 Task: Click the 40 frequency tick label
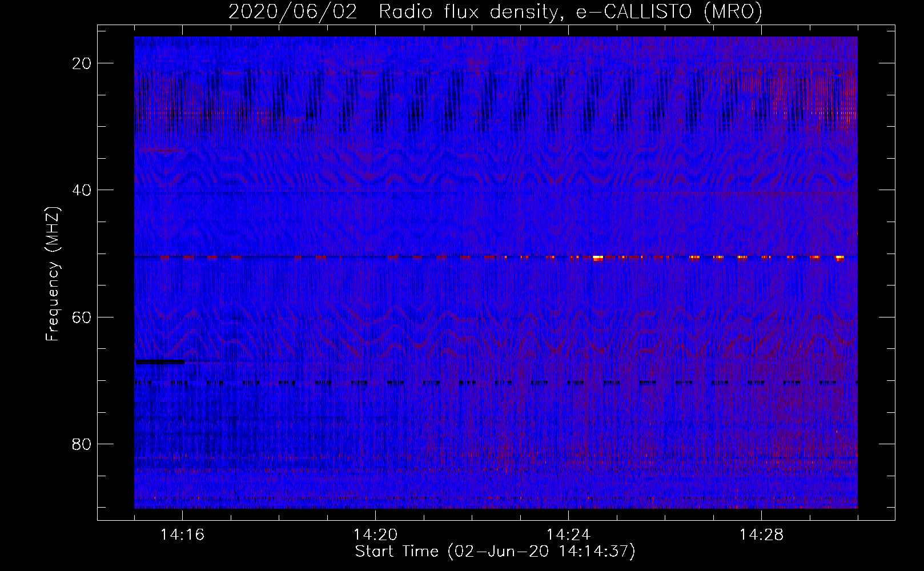pos(82,190)
